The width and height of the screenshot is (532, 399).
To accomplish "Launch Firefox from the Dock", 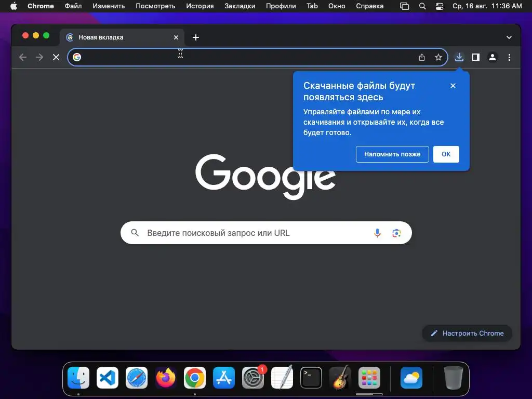I will (166, 378).
